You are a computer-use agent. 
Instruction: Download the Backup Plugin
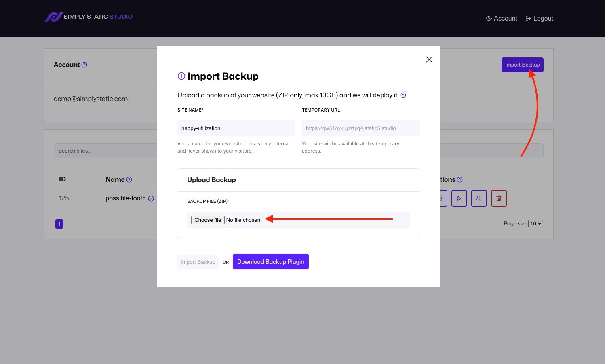tap(271, 262)
